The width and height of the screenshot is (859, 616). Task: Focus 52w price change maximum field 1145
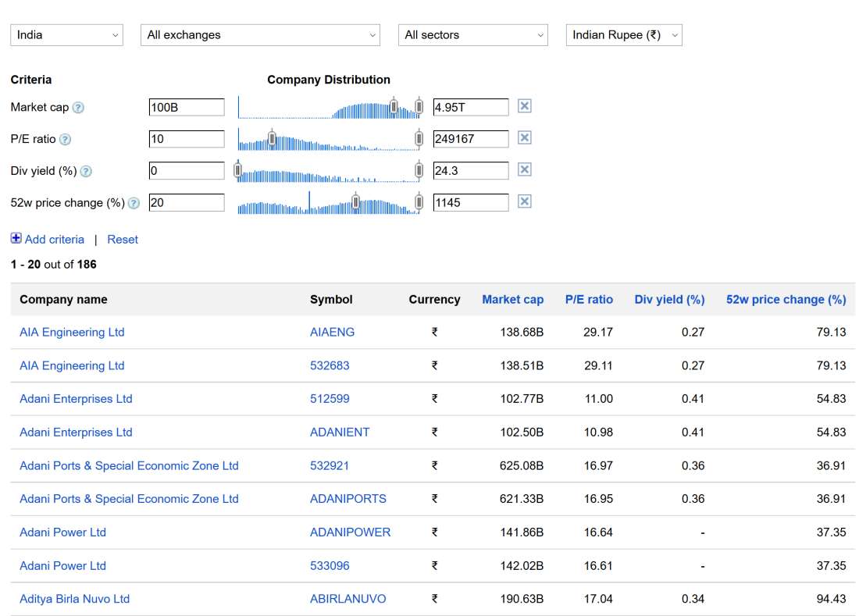tap(471, 202)
